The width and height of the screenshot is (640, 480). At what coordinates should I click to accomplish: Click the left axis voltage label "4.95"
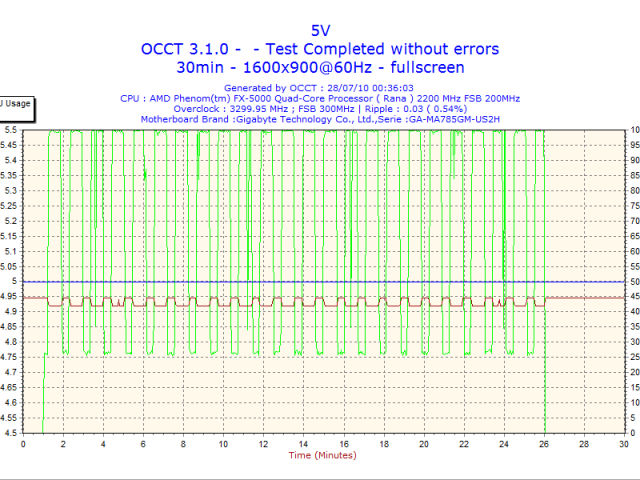pyautogui.click(x=9, y=297)
